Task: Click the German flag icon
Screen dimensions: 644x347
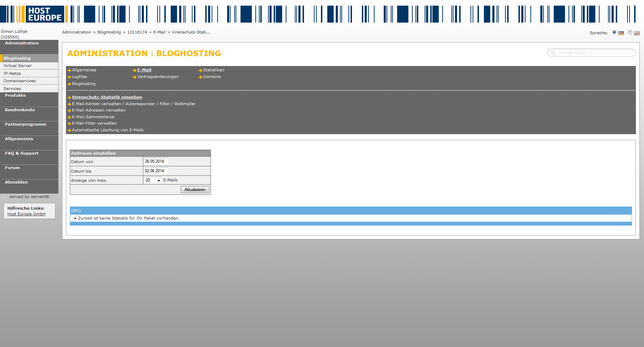Action: (621, 33)
